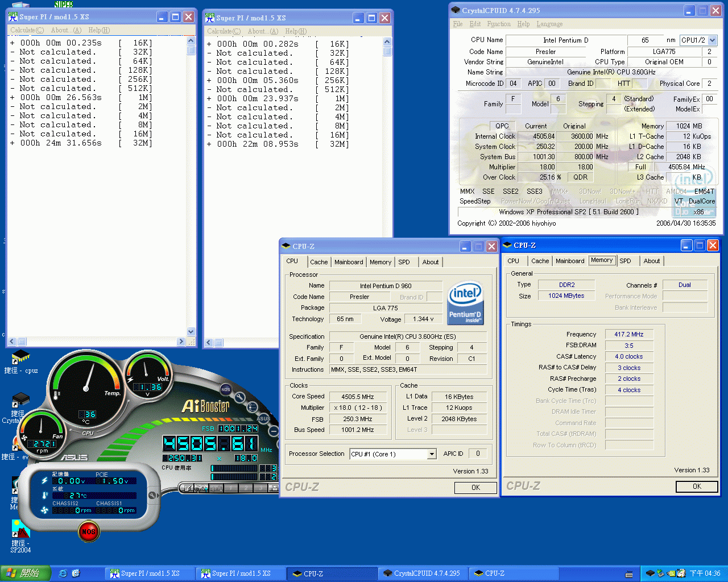Open Help menu in right Super PI
728x582 pixels.
(296, 31)
